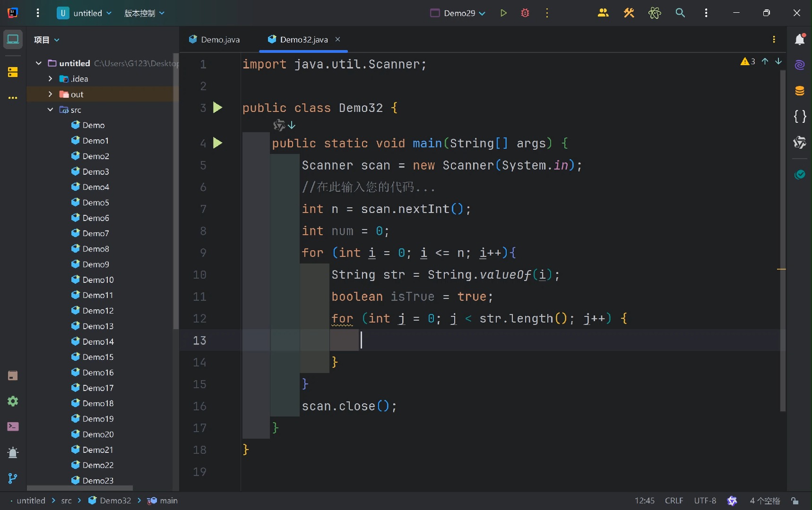Click the Run button in top toolbar
This screenshot has width=812, height=510.
(x=503, y=13)
